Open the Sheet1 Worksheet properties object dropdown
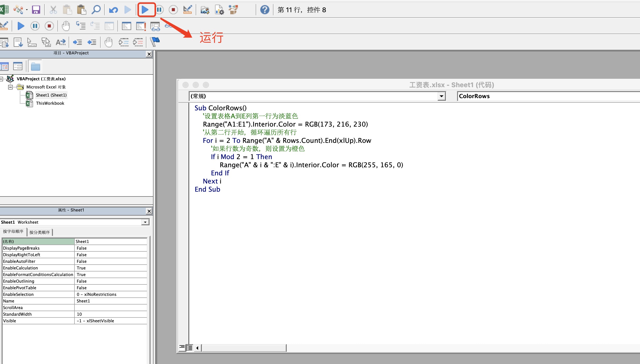 (145, 222)
